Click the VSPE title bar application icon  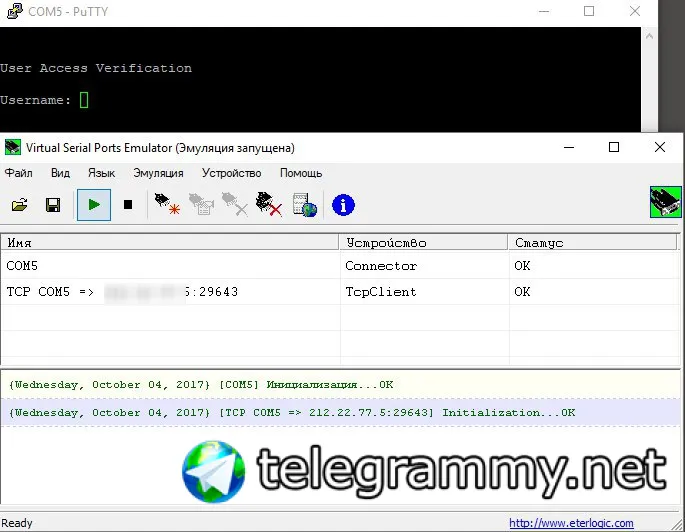click(x=13, y=147)
